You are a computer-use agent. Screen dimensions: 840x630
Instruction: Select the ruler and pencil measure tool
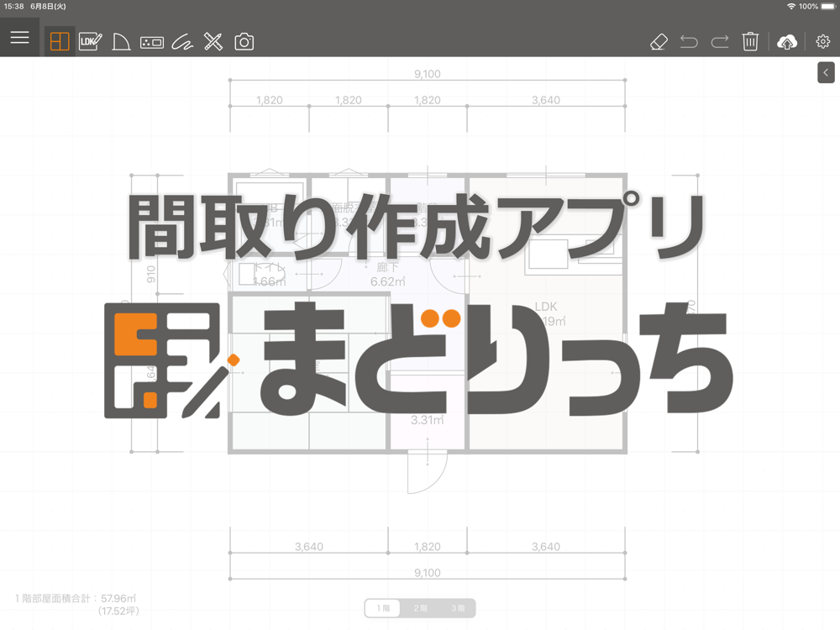(213, 41)
